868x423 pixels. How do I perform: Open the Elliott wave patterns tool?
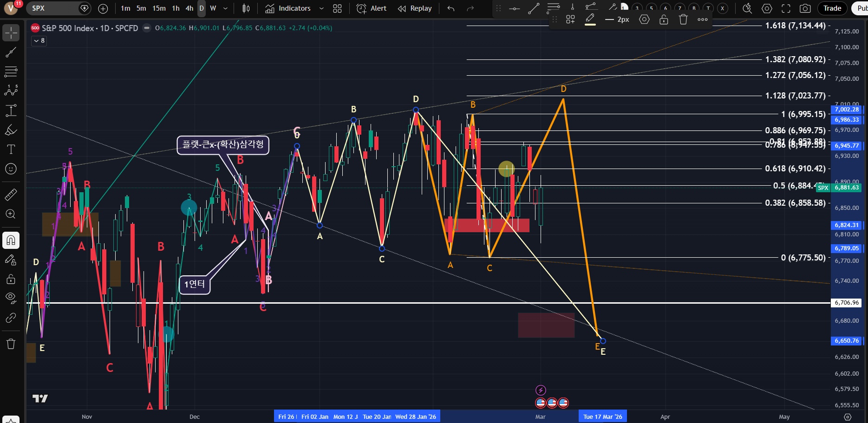(11, 91)
